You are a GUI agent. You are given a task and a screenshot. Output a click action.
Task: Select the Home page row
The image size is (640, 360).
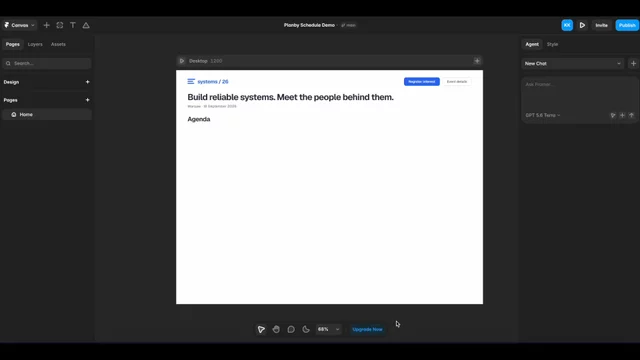click(x=47, y=115)
